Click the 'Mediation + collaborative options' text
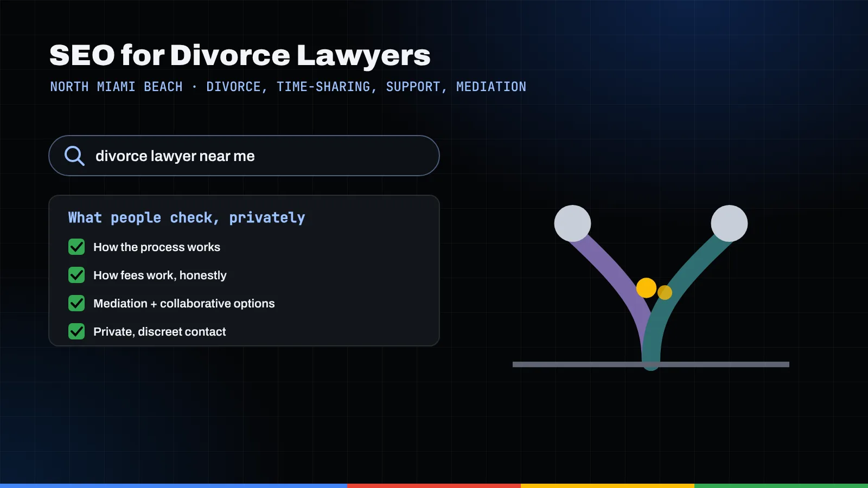Screen dimensions: 868x488 click(184, 304)
